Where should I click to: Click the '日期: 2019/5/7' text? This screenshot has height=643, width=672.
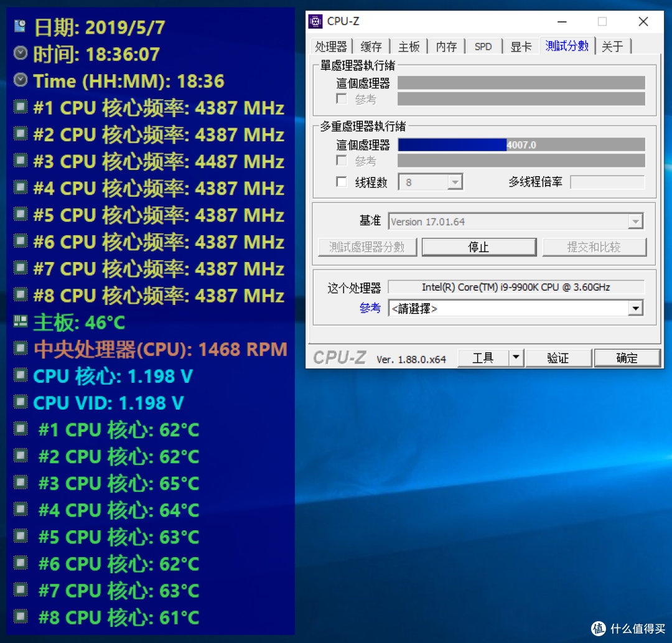(100, 27)
